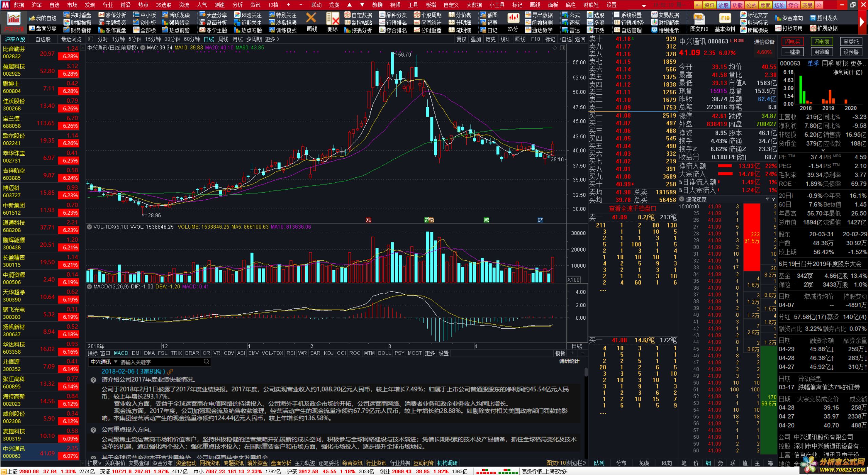868x475 pixels.
Task: Toggle the 逐笔还原 panel circle
Action: 682,199
